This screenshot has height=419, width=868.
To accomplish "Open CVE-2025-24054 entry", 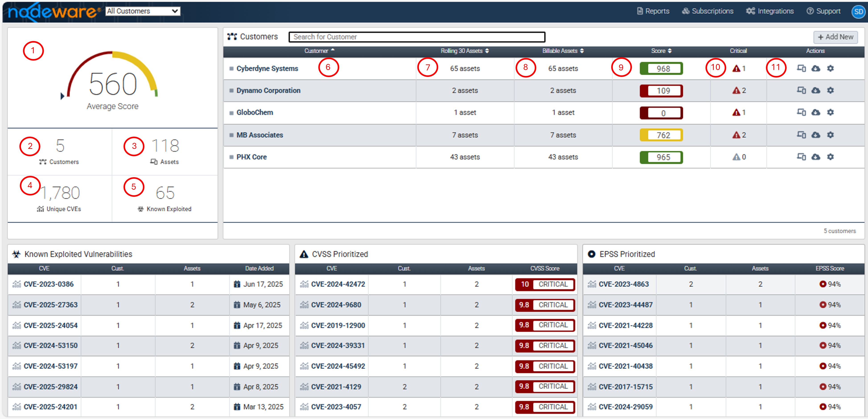I will click(x=51, y=325).
